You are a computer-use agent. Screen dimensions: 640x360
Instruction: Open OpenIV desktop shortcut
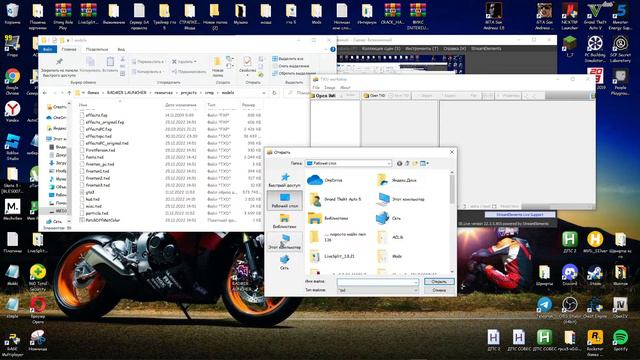620,308
